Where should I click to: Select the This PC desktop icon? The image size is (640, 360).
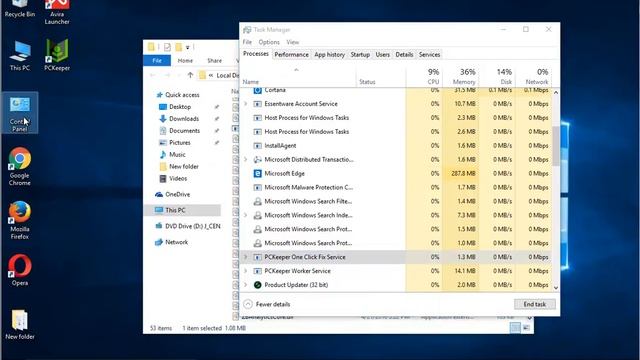(20, 56)
